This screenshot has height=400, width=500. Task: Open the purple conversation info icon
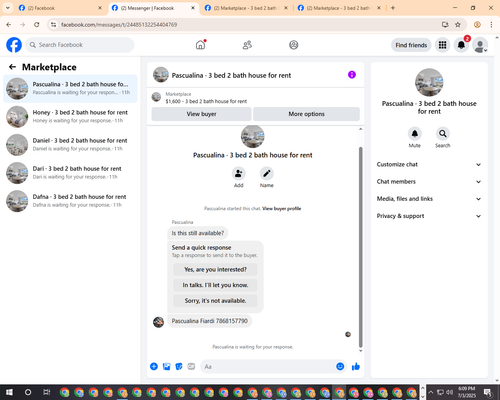pyautogui.click(x=352, y=75)
